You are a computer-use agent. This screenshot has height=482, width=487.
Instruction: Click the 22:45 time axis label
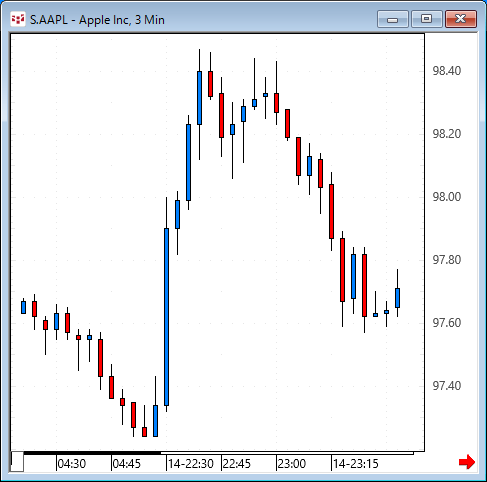(236, 464)
